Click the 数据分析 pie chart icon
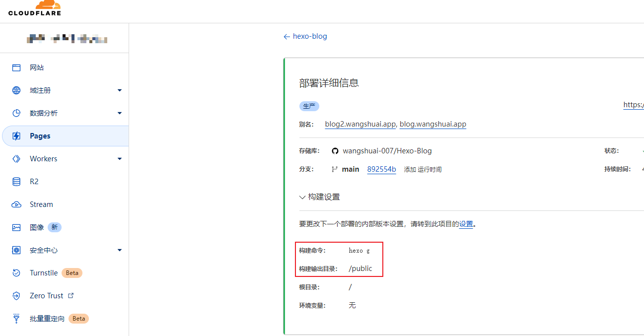Viewport: 644px width, 336px height. click(x=16, y=113)
